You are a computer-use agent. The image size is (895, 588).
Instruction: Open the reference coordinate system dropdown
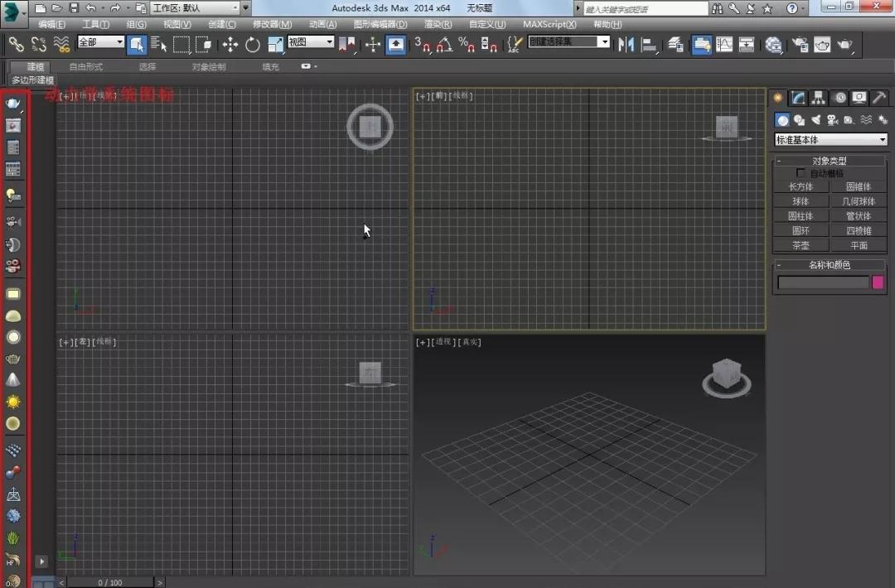pos(307,41)
